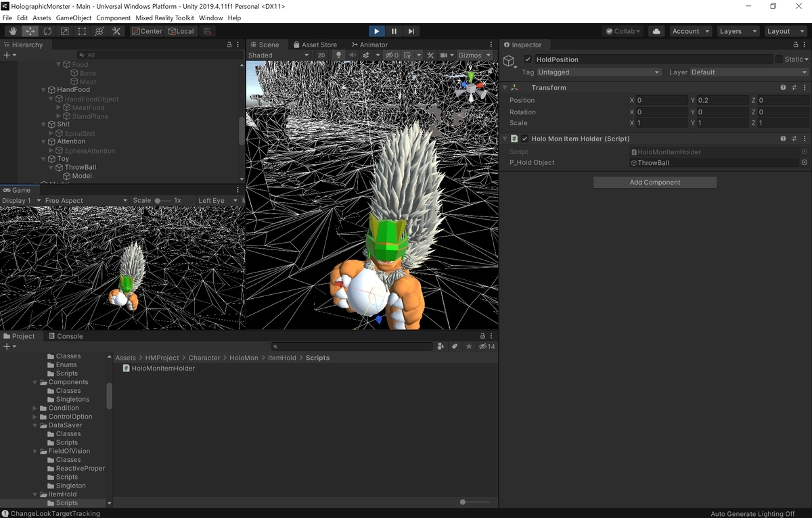Toggle scene lighting bulb icon
This screenshot has width=812, height=518.
pyautogui.click(x=339, y=55)
